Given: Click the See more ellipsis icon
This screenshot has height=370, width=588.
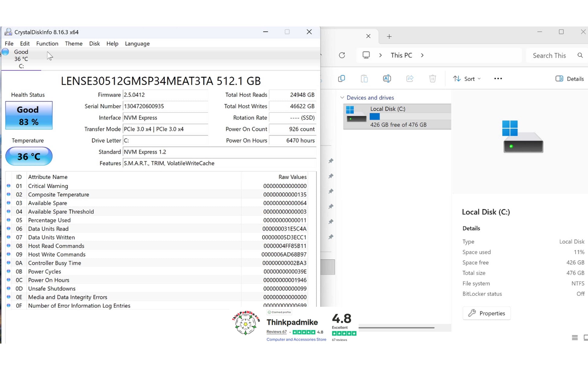Looking at the screenshot, I should click(x=498, y=79).
